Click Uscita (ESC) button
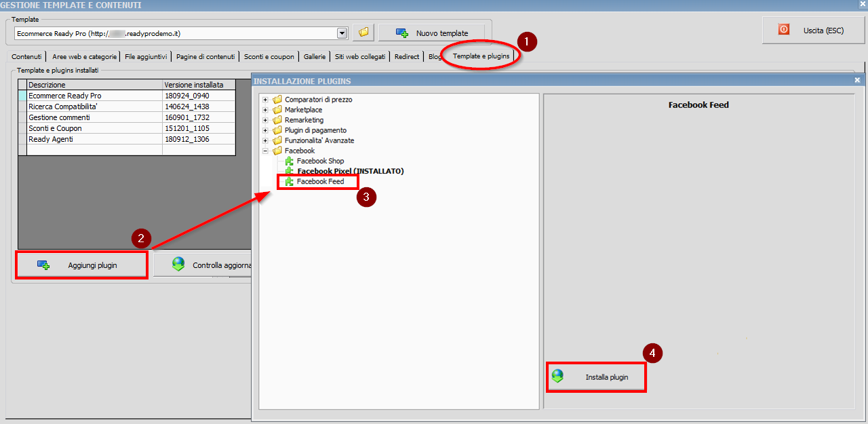Screen dimensions: 868x424 [x=814, y=31]
